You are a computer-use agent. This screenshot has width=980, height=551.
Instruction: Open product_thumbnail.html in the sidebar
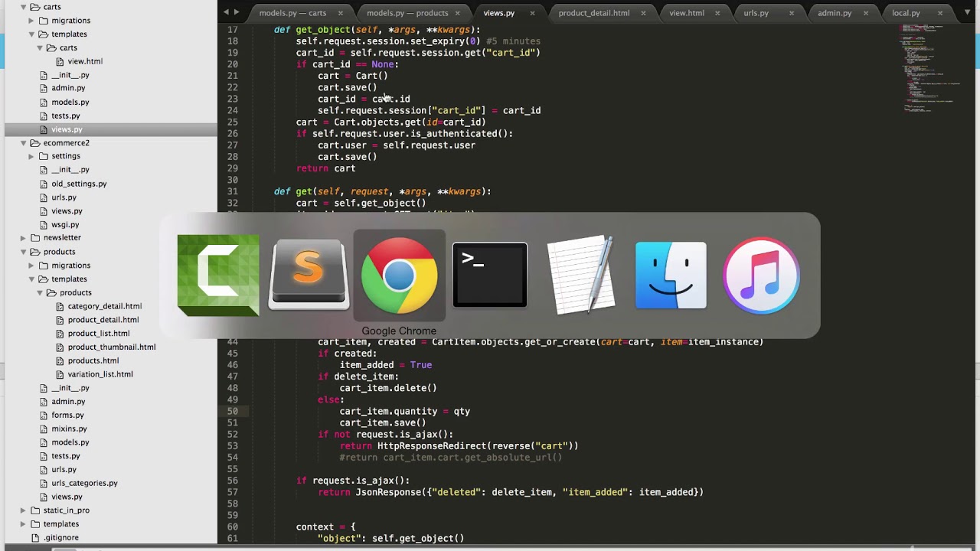(x=112, y=347)
